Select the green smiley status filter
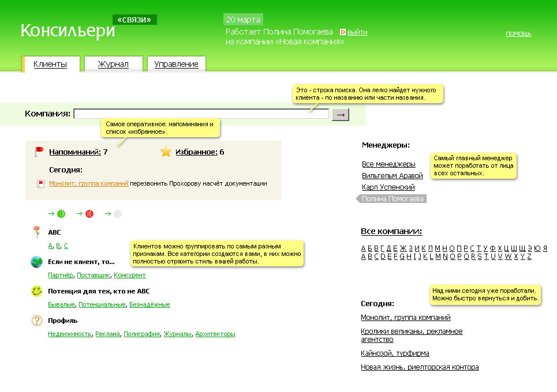The height and width of the screenshot is (392, 557). coord(61,213)
